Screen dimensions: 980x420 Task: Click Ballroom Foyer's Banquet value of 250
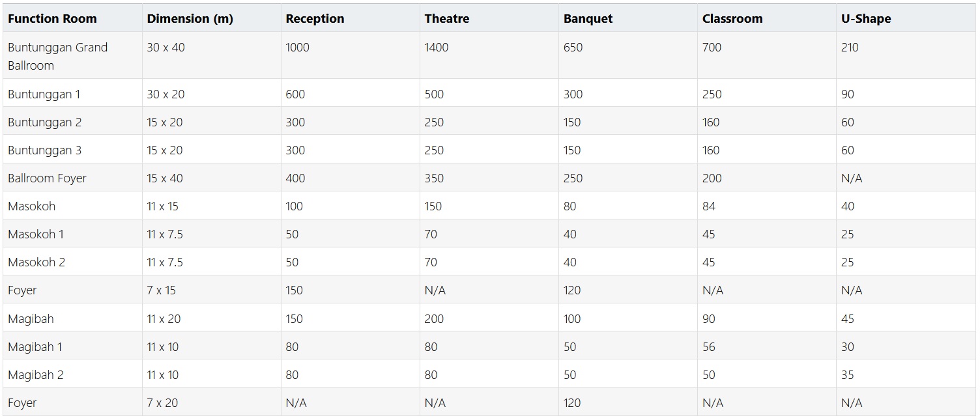pyautogui.click(x=573, y=178)
